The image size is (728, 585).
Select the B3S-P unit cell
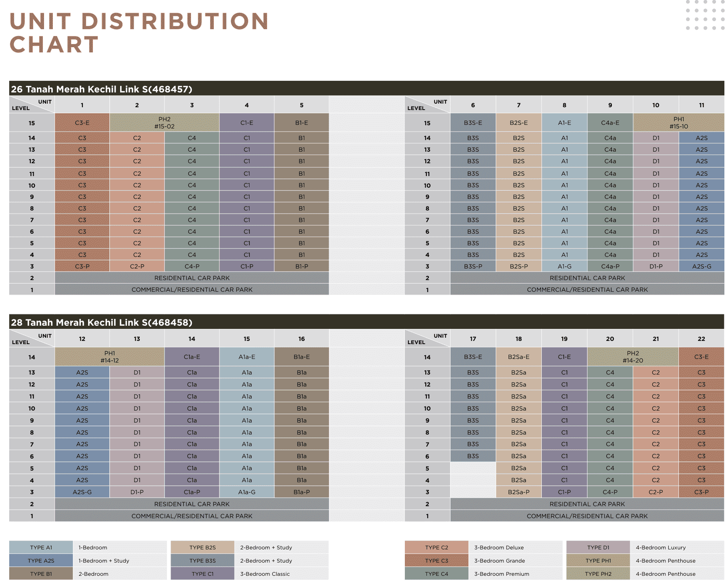point(473,266)
